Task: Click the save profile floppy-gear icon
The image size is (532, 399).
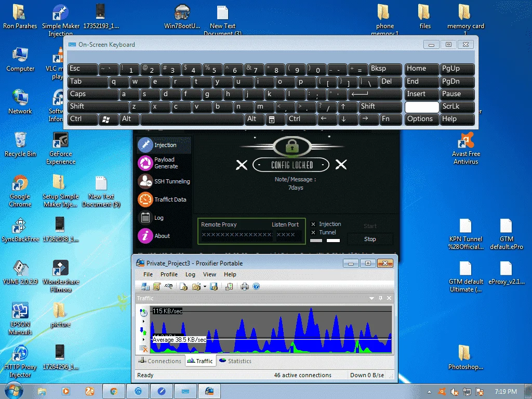Action: pos(214,287)
